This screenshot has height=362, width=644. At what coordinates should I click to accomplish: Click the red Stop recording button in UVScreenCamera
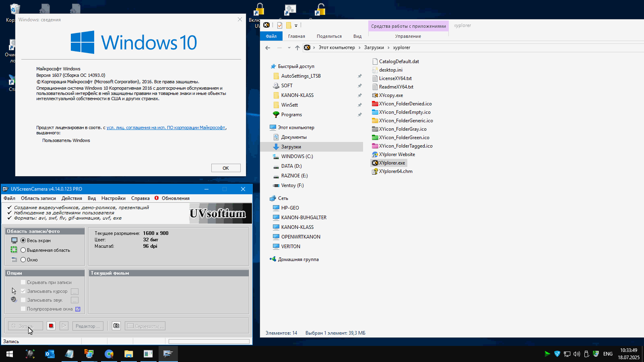51,326
